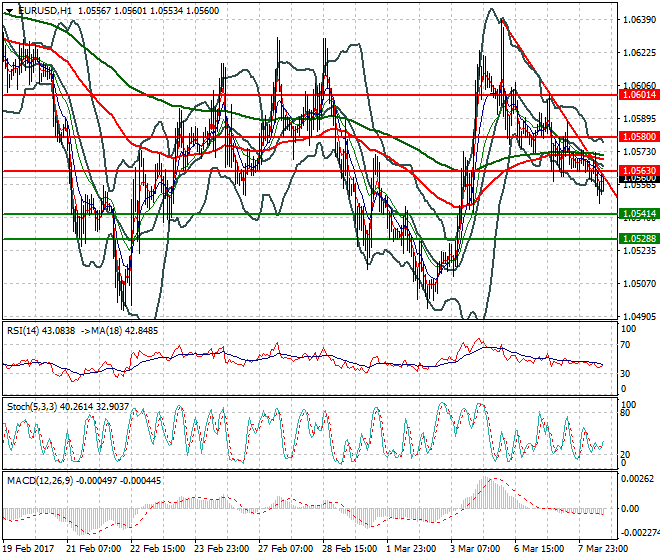Screen dimensions: 660x560
Task: Click the 1.05800 red level price label
Action: tap(639, 137)
